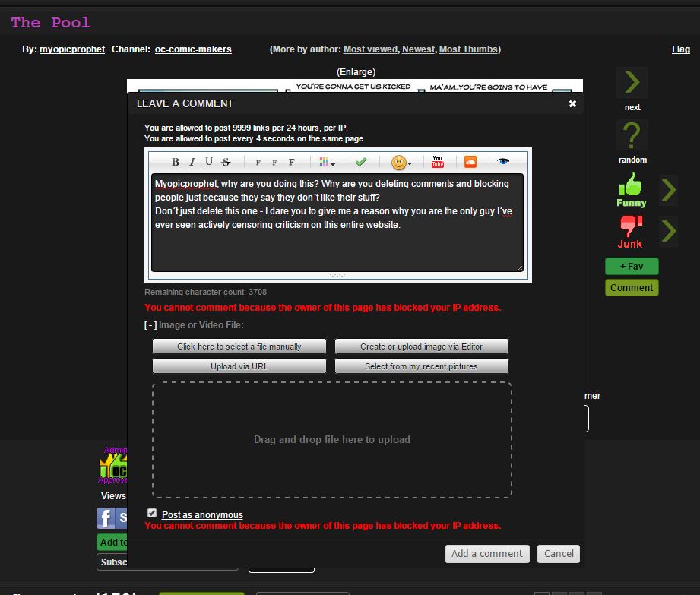Toggle bold formatting in comment editor
The height and width of the screenshot is (595, 700).
click(176, 162)
